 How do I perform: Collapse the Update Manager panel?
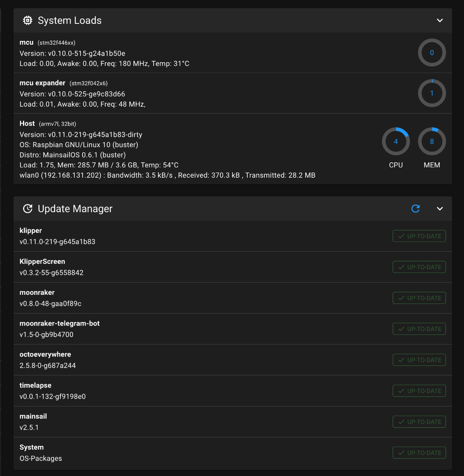click(440, 209)
